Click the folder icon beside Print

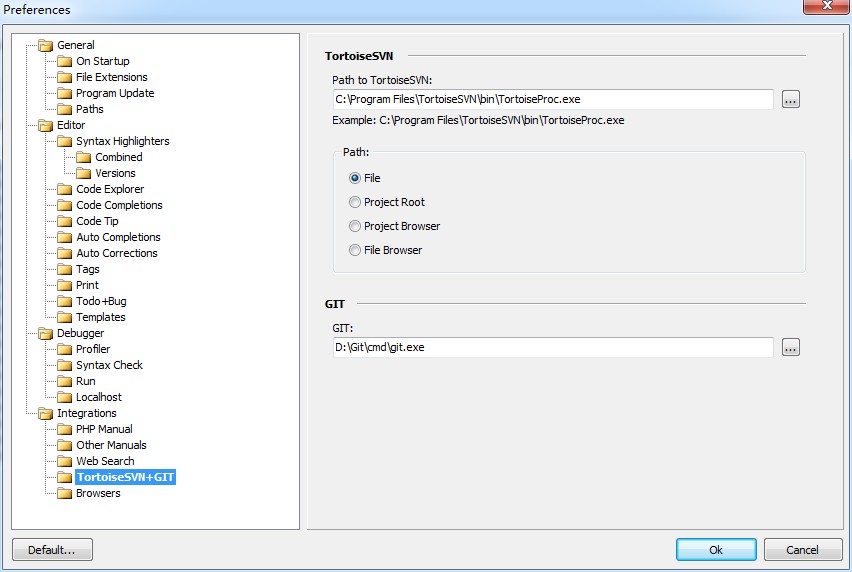(x=65, y=285)
